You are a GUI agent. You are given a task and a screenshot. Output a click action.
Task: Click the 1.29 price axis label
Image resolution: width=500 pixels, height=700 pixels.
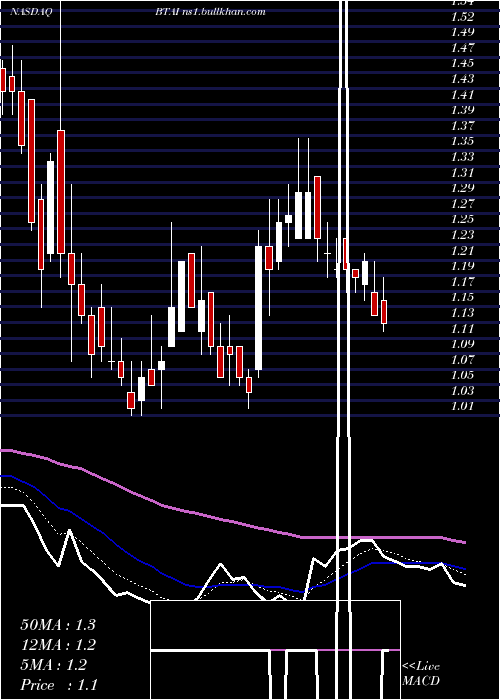point(462,188)
